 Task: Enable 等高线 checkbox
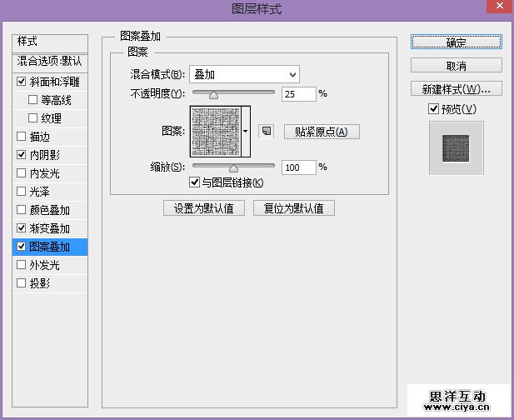coord(32,99)
